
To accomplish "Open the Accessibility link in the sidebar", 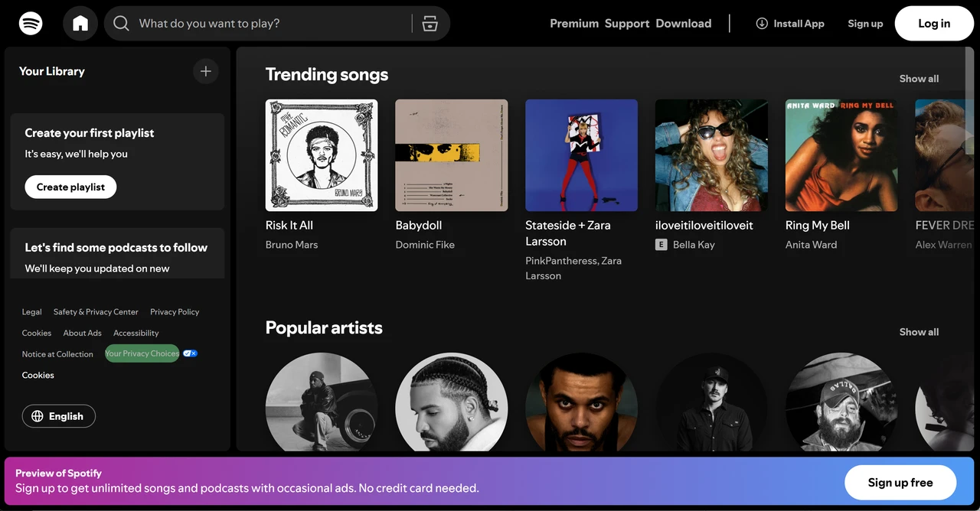I will (x=136, y=333).
